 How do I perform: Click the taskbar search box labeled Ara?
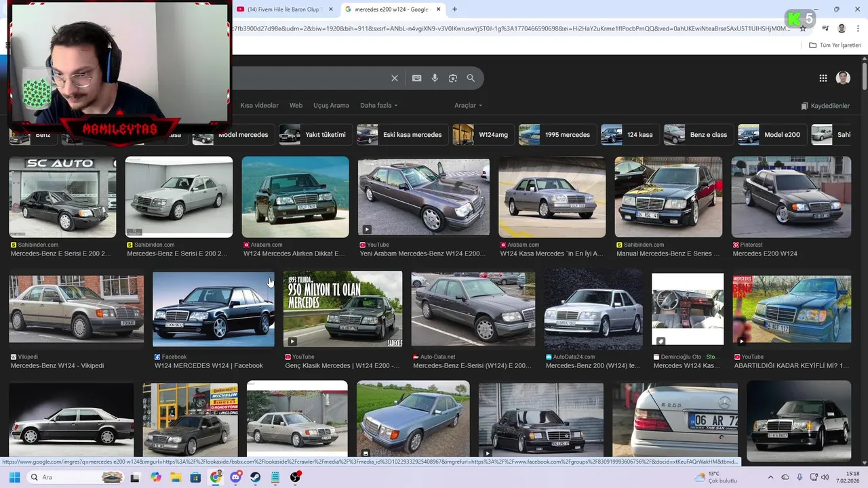pyautogui.click(x=76, y=477)
